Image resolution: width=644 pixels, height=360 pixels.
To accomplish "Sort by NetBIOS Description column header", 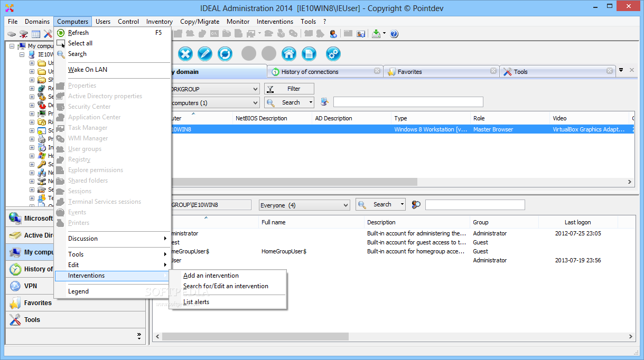I will pyautogui.click(x=272, y=118).
